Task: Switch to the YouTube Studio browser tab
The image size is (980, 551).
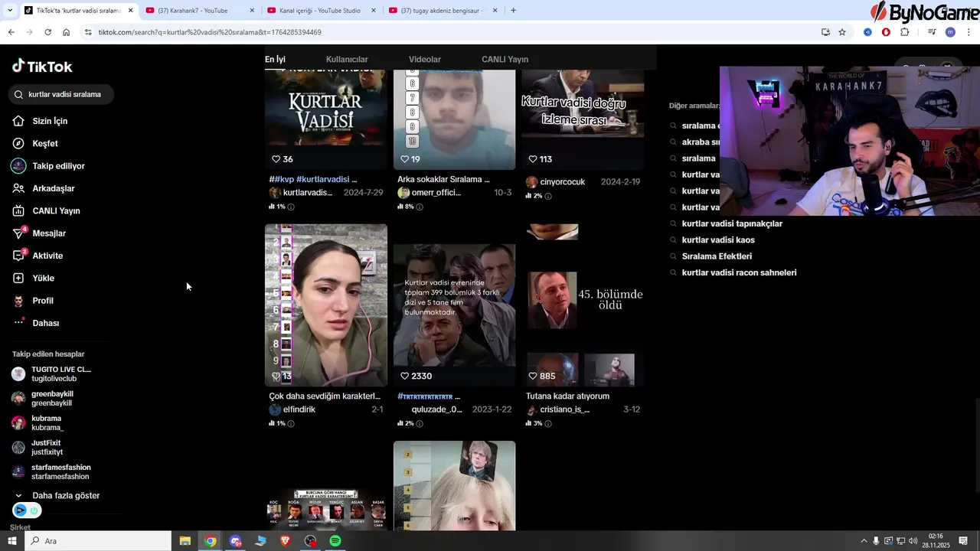Action: [321, 11]
